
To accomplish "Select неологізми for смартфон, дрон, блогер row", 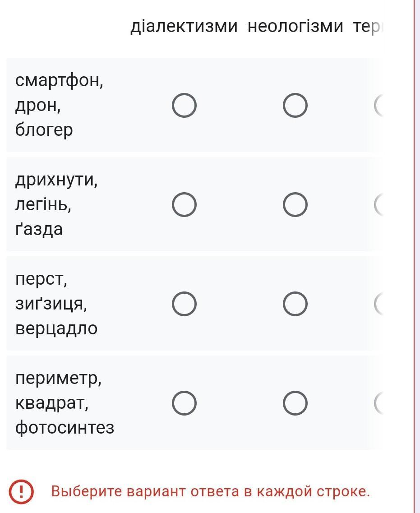I will click(295, 106).
